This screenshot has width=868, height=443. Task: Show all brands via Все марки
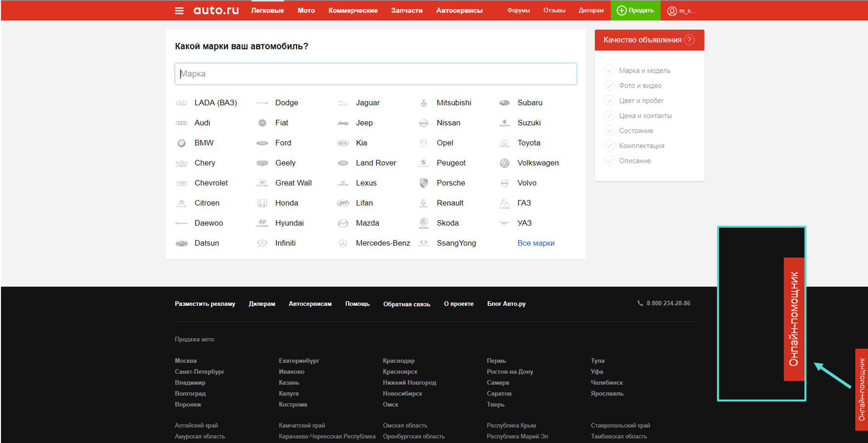pyautogui.click(x=536, y=243)
